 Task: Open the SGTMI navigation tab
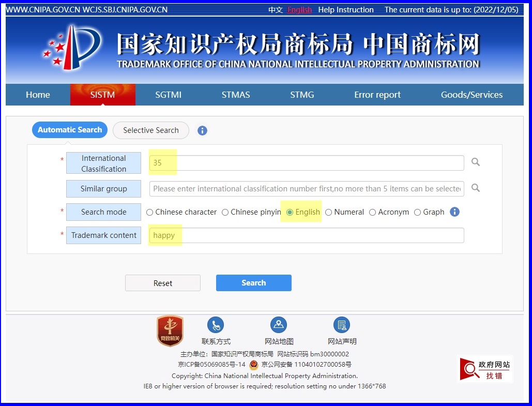pyautogui.click(x=169, y=95)
